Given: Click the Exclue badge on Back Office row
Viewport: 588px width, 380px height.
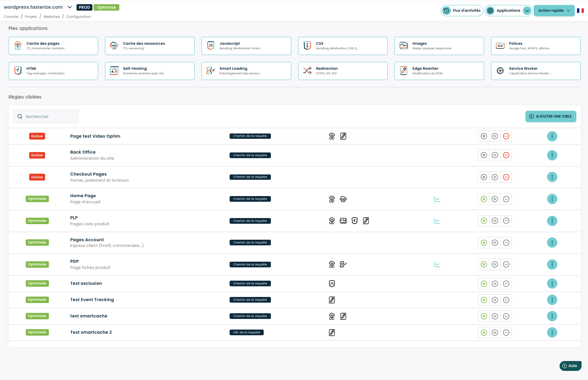Looking at the screenshot, I should coord(37,155).
